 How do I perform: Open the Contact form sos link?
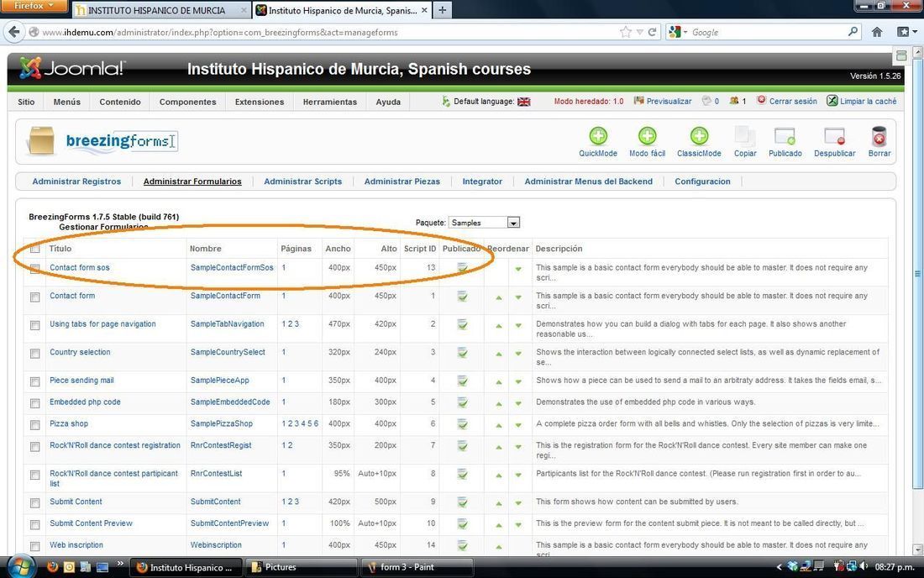tap(80, 267)
